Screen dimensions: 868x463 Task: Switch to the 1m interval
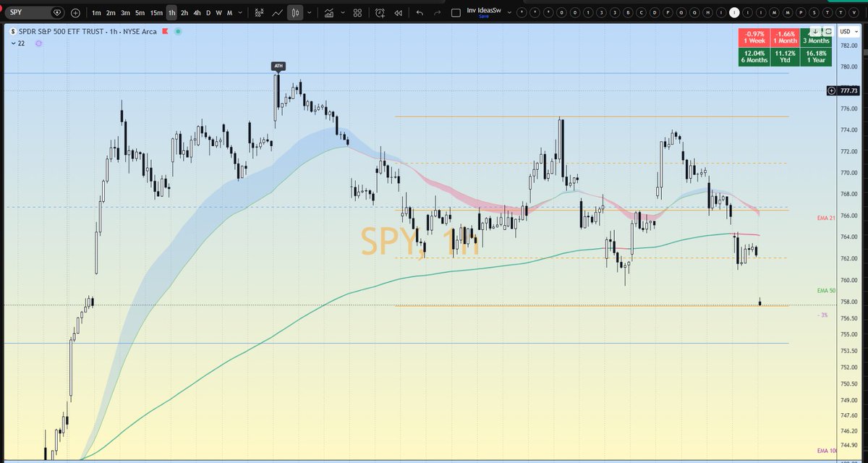[x=96, y=13]
